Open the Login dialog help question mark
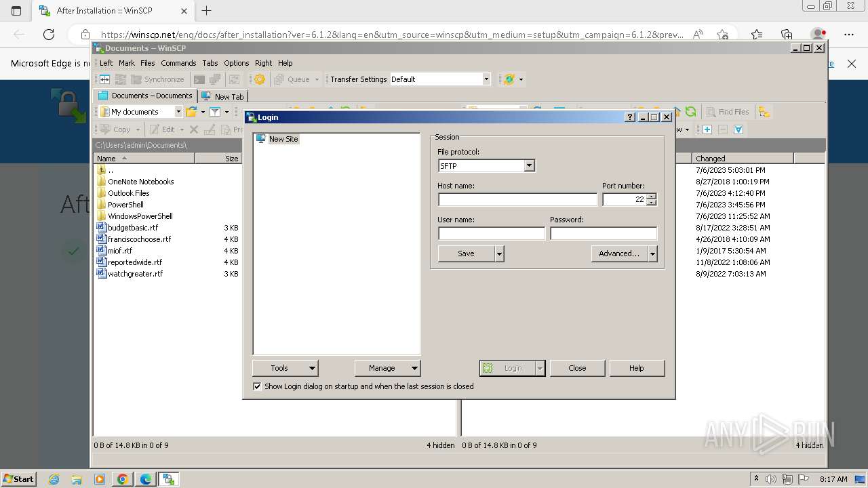The width and height of the screenshot is (868, 488). [629, 117]
